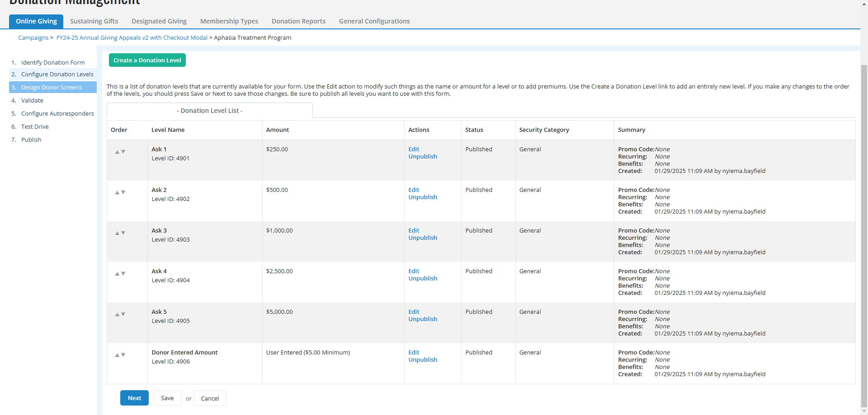Follow Campaigns breadcrumb link
The width and height of the screenshot is (868, 415).
[x=33, y=37]
